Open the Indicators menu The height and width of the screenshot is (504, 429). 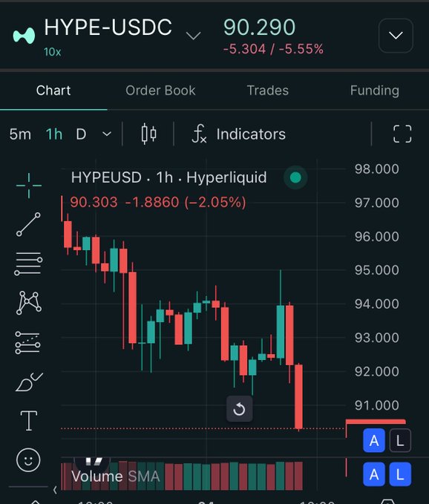[238, 134]
